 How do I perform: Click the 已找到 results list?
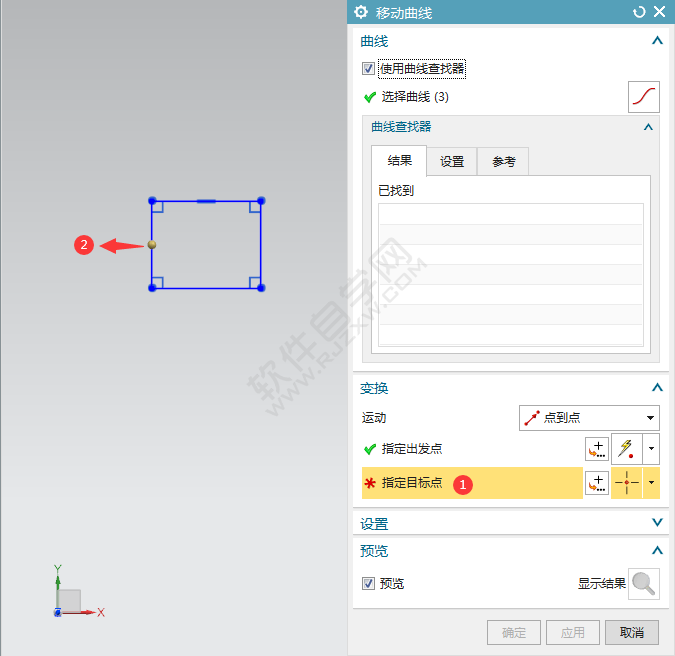(511, 275)
